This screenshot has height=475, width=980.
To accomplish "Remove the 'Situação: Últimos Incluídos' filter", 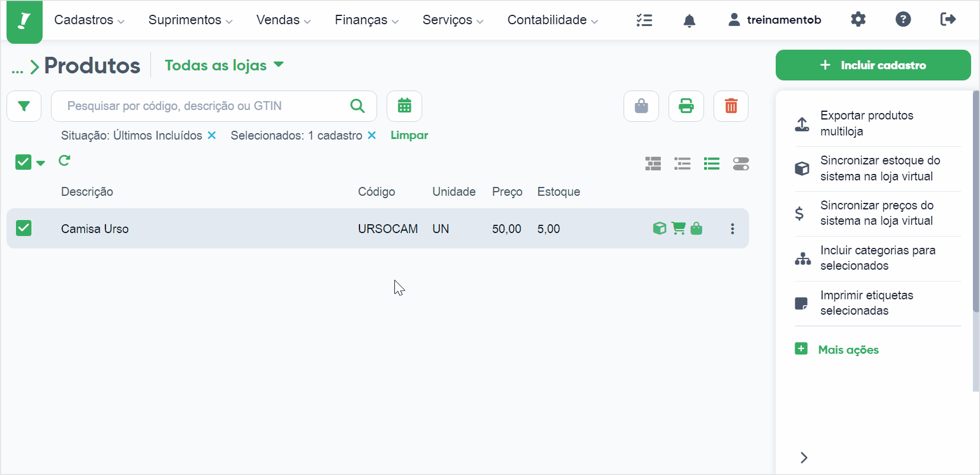I will click(x=211, y=135).
